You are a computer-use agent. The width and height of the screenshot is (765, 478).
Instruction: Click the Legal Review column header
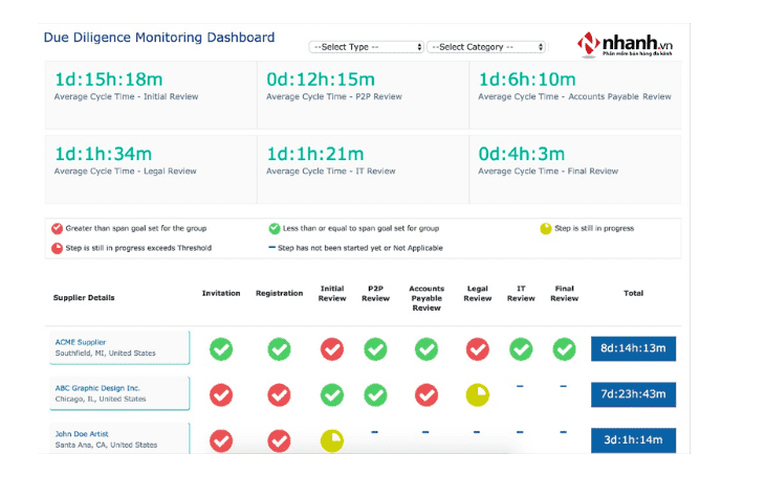coord(478,293)
